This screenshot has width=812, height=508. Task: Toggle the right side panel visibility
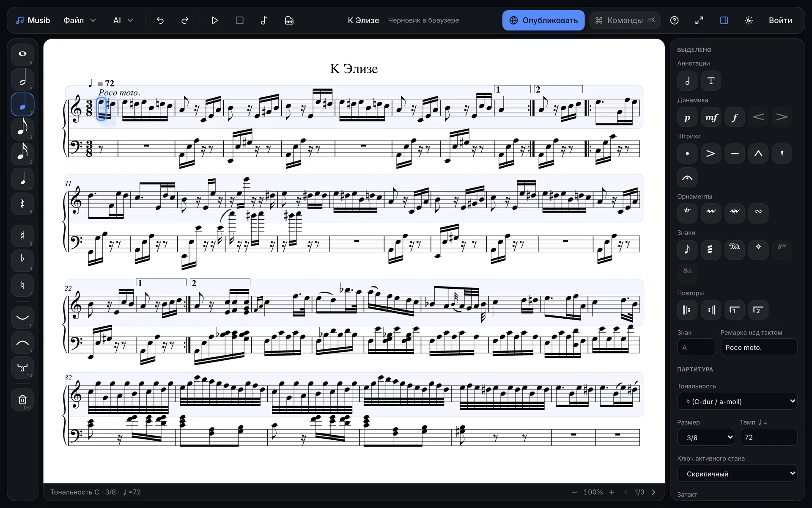tap(724, 20)
